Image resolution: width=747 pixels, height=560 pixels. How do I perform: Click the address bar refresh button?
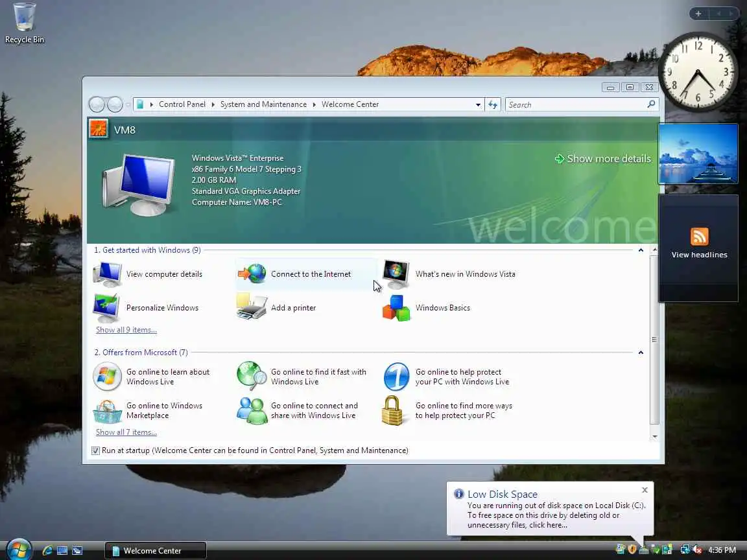pos(493,104)
